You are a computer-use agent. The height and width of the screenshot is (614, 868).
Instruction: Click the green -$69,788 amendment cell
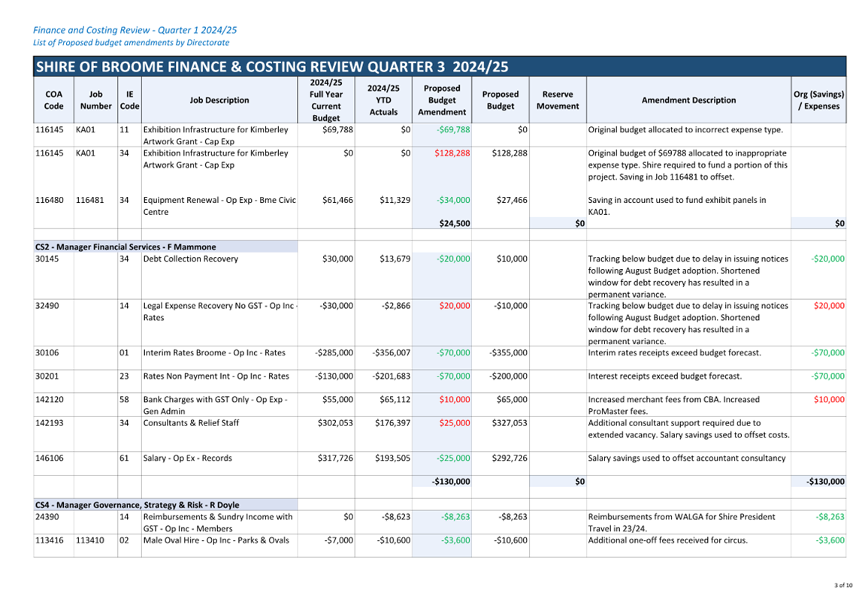click(453, 129)
